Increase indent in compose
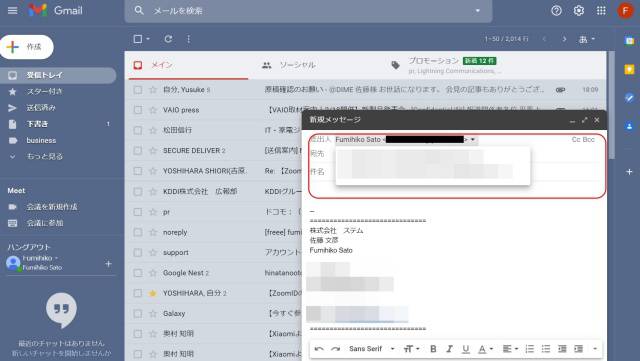The height and width of the screenshot is (361, 640). pyautogui.click(x=578, y=349)
